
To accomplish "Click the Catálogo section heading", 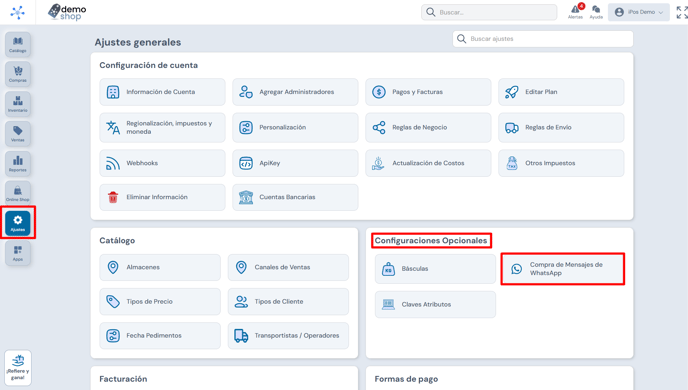I will 117,240.
